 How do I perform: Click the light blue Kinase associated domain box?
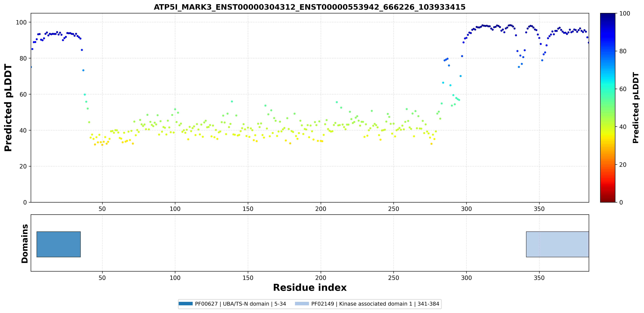[557, 244]
